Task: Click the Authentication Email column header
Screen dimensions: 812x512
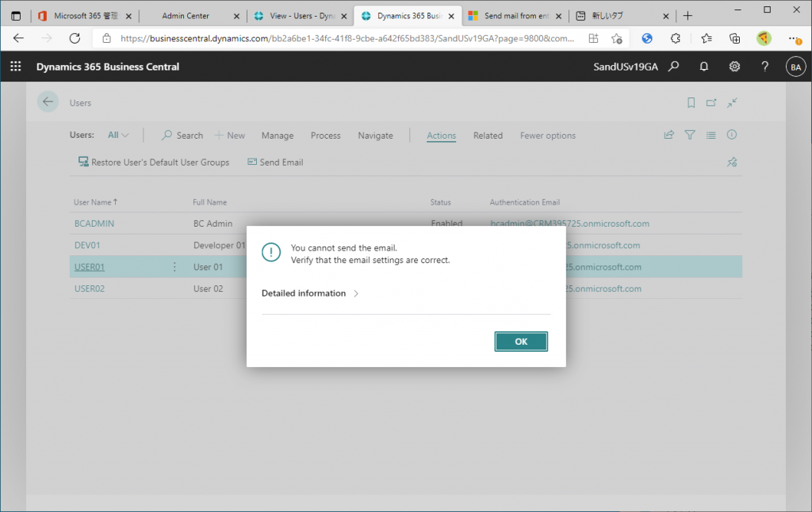Action: coord(525,202)
